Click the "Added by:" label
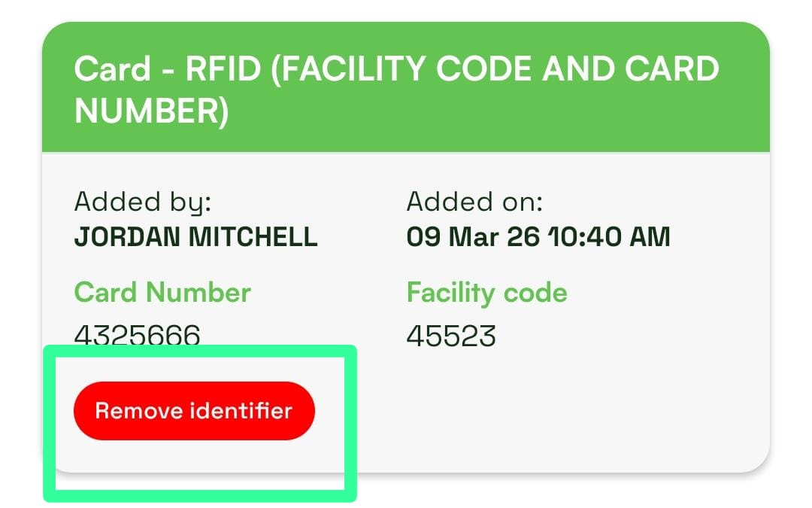 point(143,202)
